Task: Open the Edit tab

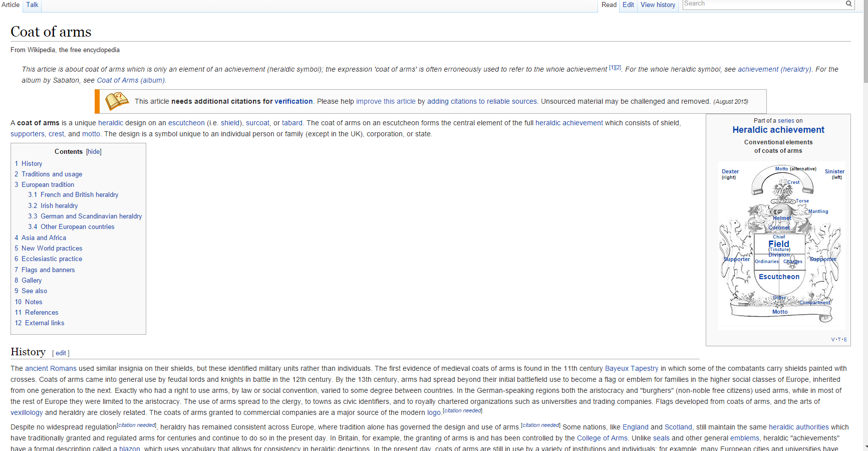Action: (628, 5)
